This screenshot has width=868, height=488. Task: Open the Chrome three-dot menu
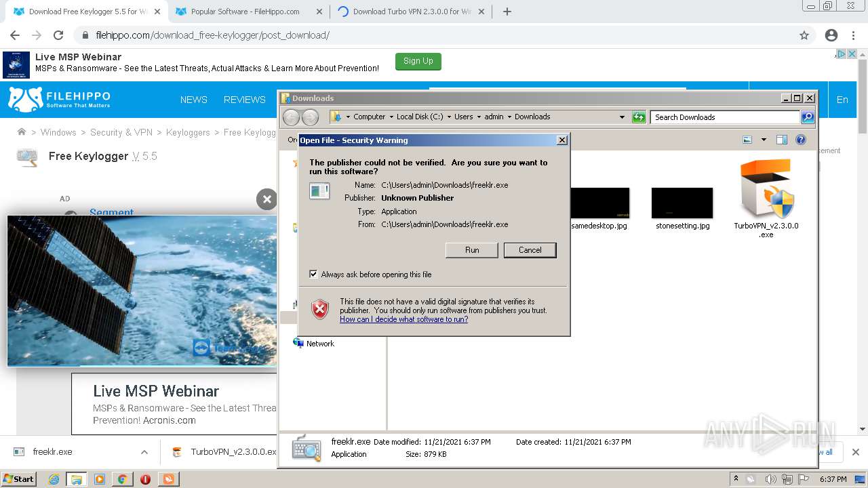(x=852, y=35)
